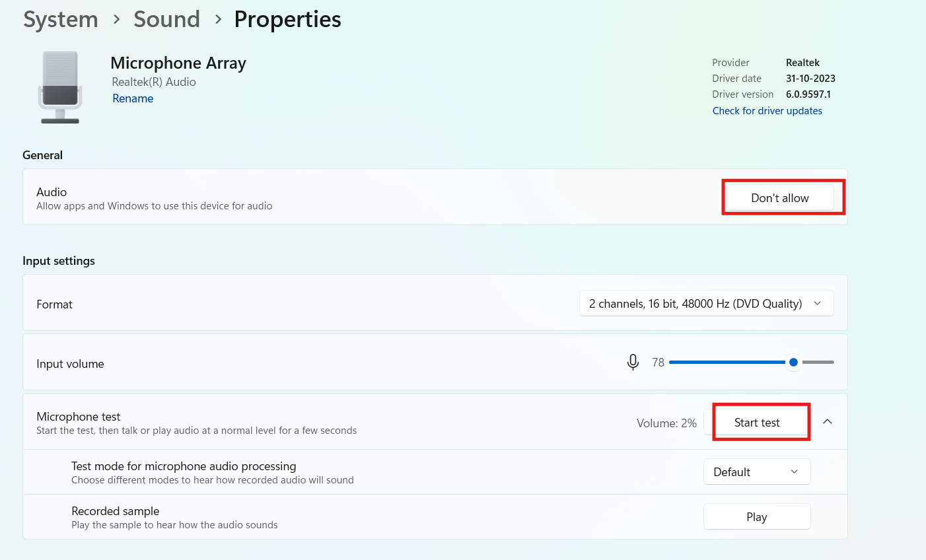Click the input volume value 78
Screen dimensions: 926x560
pyautogui.click(x=658, y=362)
